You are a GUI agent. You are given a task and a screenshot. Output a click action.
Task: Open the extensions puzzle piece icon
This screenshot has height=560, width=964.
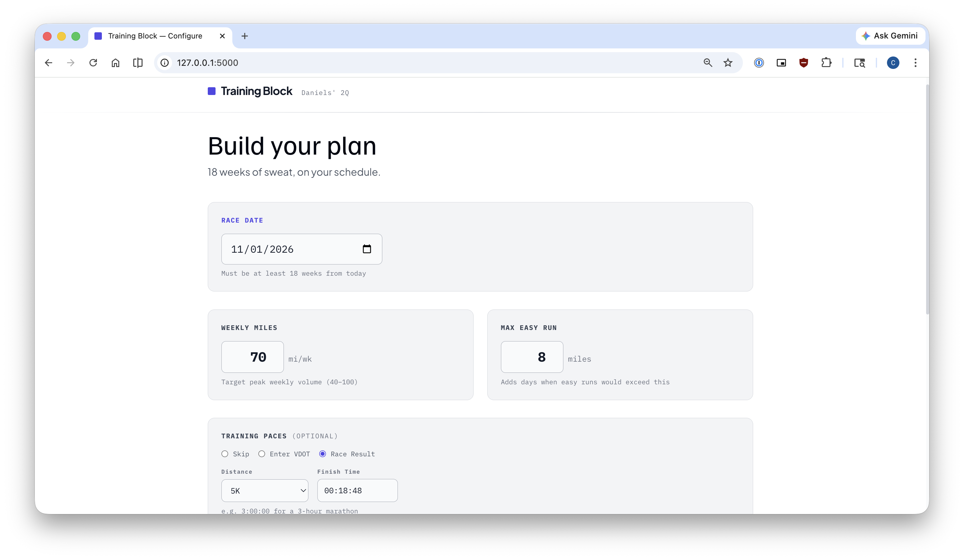[826, 63]
